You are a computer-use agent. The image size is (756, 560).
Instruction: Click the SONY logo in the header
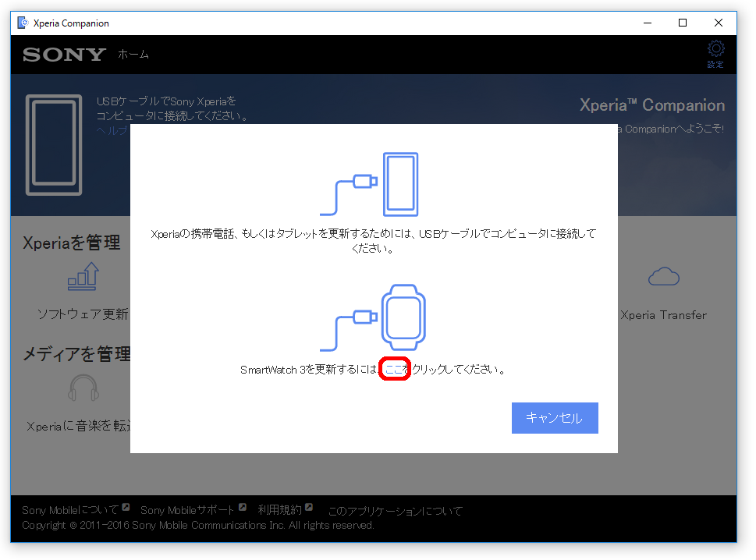64,55
